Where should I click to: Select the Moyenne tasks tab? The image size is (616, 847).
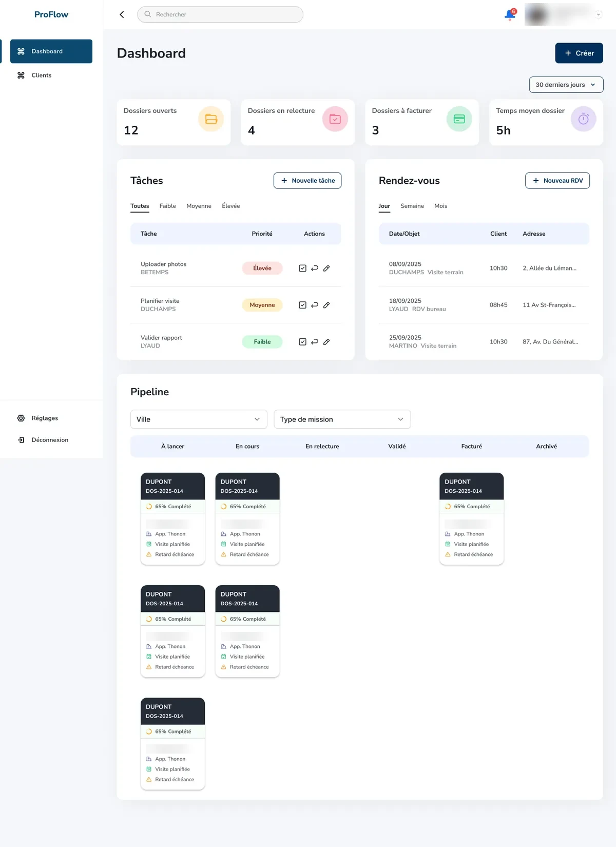(x=199, y=206)
